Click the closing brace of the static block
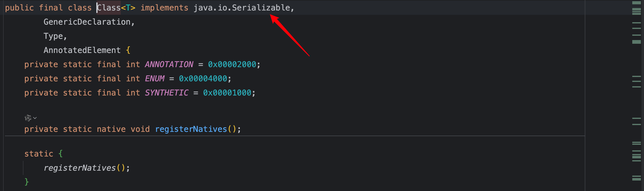 click(x=27, y=182)
